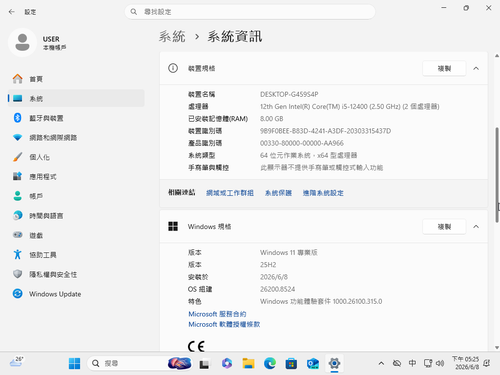Launch Microsoft Edge from taskbar
Viewport: 500px width, 375px height.
coord(270,363)
